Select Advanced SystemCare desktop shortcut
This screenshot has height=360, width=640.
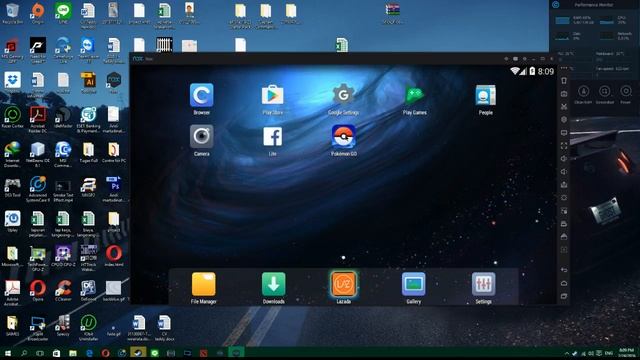coord(38,189)
